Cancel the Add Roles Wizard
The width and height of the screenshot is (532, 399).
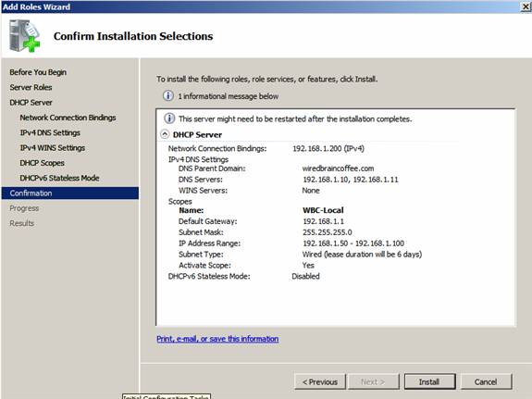point(486,382)
